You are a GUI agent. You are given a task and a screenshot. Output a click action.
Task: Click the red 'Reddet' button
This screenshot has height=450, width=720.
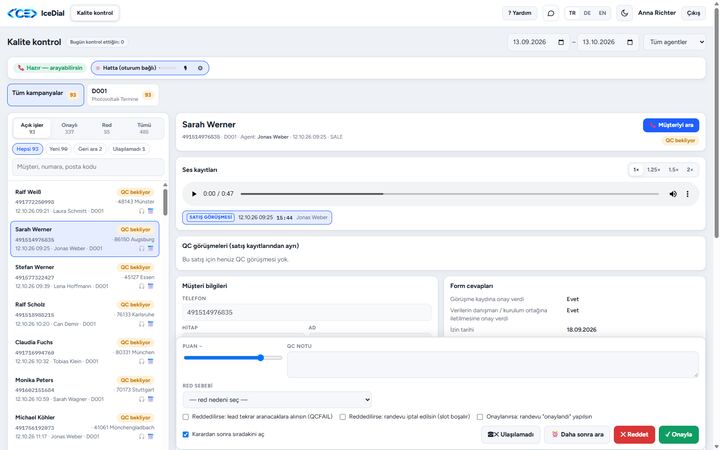pyautogui.click(x=634, y=434)
